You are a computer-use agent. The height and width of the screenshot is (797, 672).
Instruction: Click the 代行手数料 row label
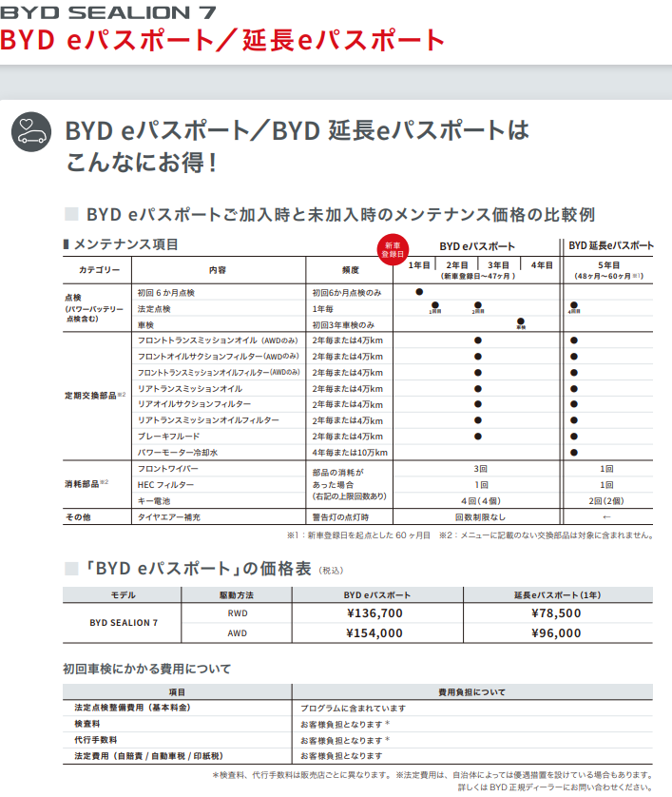click(x=96, y=740)
